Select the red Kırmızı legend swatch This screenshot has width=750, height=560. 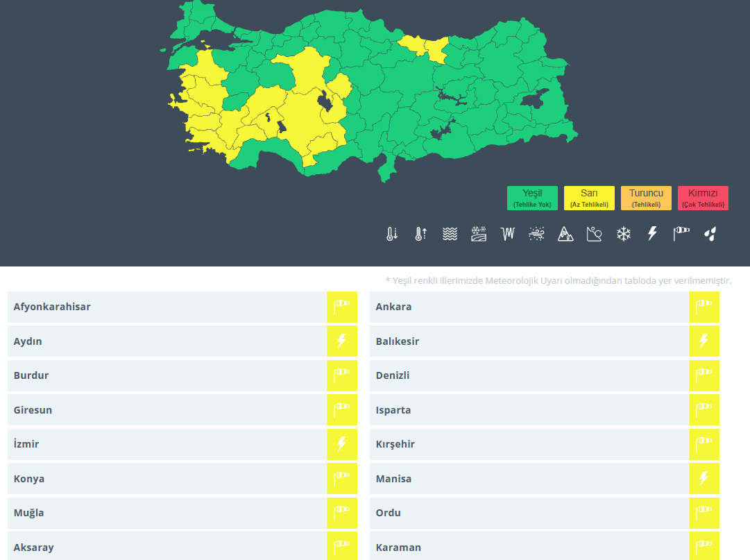coord(703,198)
